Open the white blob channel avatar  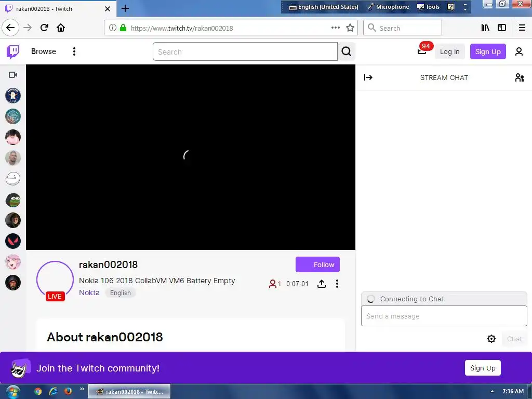pos(13,179)
